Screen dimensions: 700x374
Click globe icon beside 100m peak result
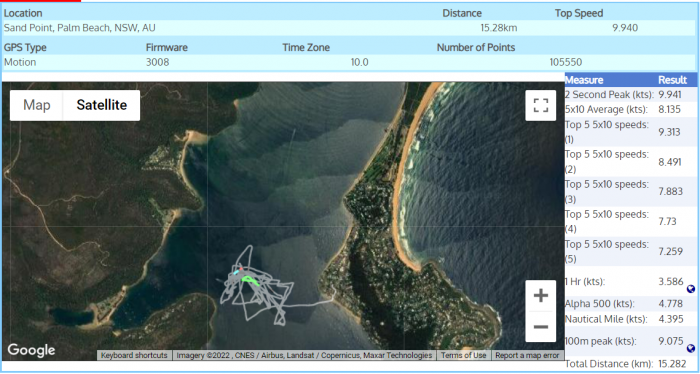coord(691,349)
